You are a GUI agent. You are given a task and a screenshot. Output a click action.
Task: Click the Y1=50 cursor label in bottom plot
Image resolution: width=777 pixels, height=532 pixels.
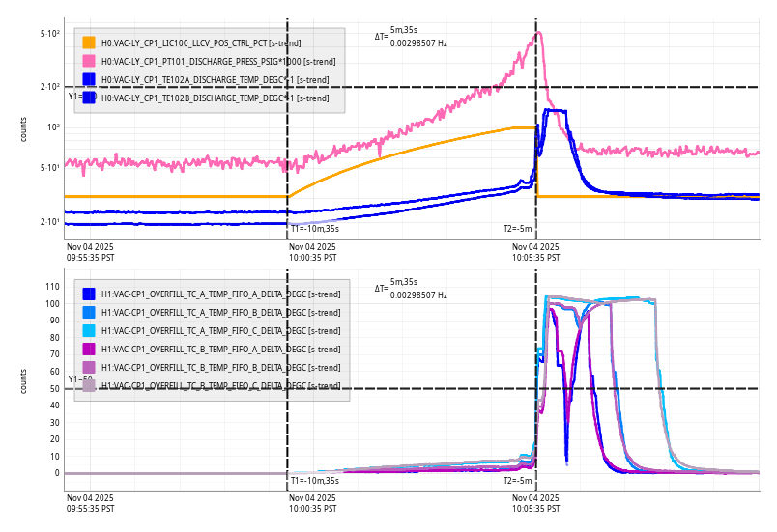point(79,379)
